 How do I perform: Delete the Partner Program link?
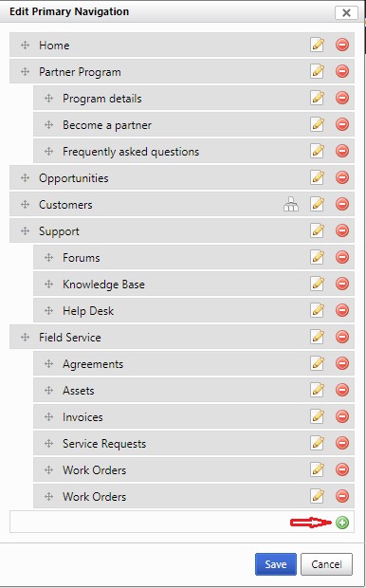click(x=342, y=71)
